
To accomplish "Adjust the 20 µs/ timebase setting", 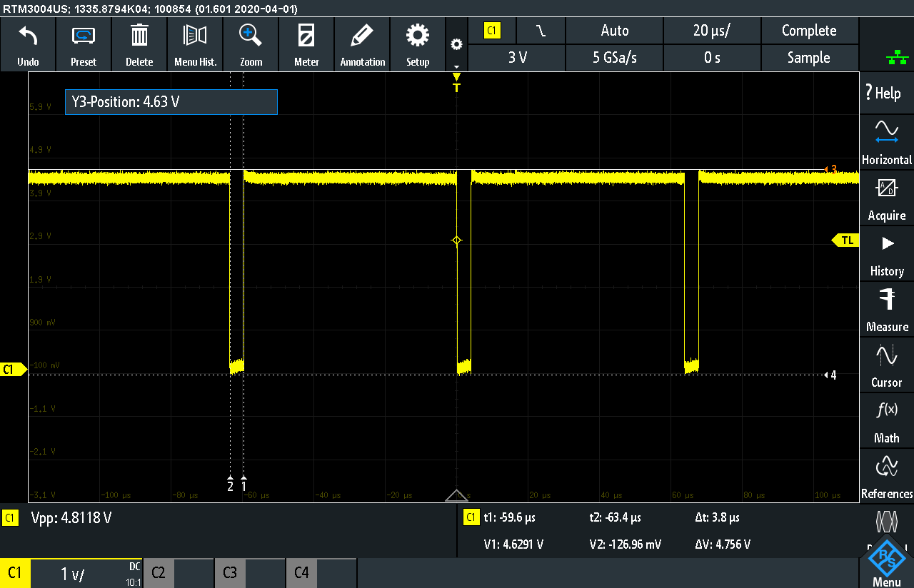I will pyautogui.click(x=712, y=31).
